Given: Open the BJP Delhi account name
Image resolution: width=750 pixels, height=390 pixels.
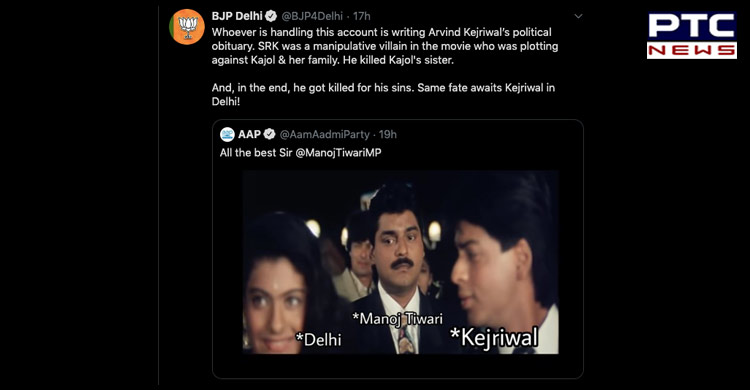Looking at the screenshot, I should (x=237, y=16).
